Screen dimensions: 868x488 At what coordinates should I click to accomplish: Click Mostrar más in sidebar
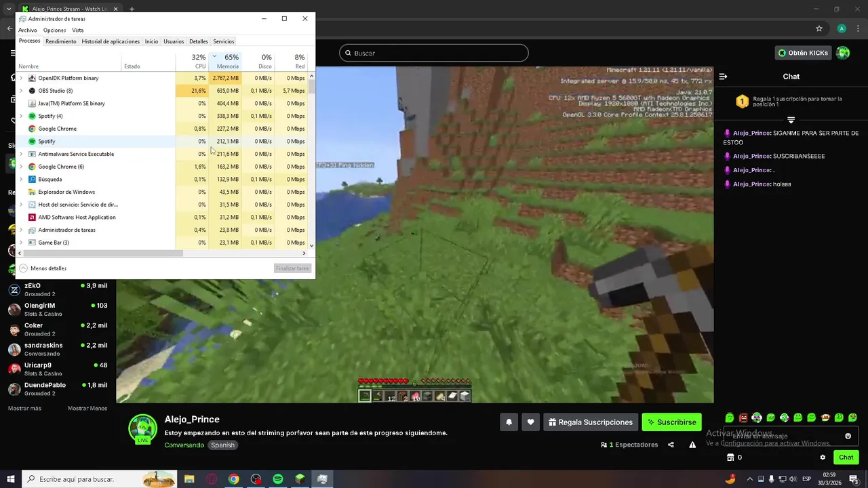pyautogui.click(x=24, y=409)
